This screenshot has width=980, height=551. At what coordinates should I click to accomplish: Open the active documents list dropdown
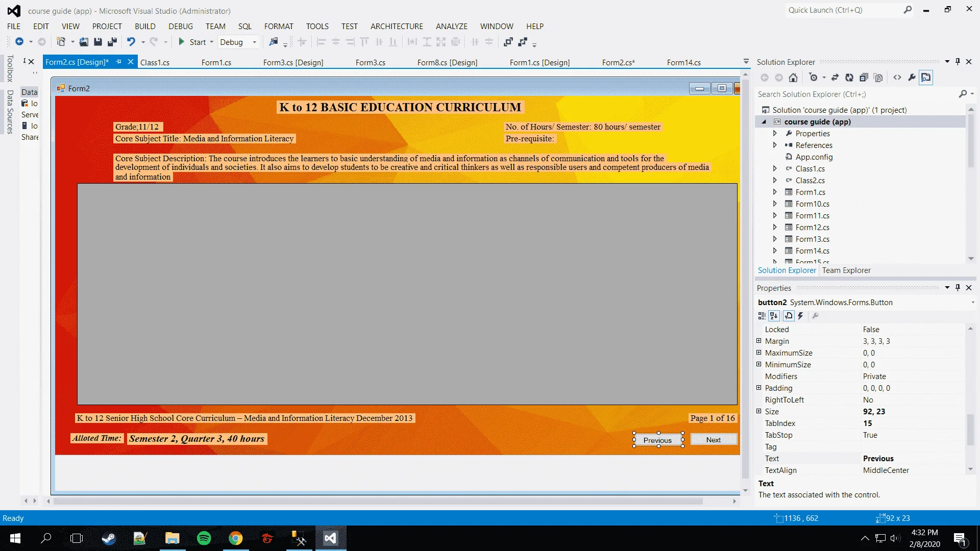[x=746, y=62]
